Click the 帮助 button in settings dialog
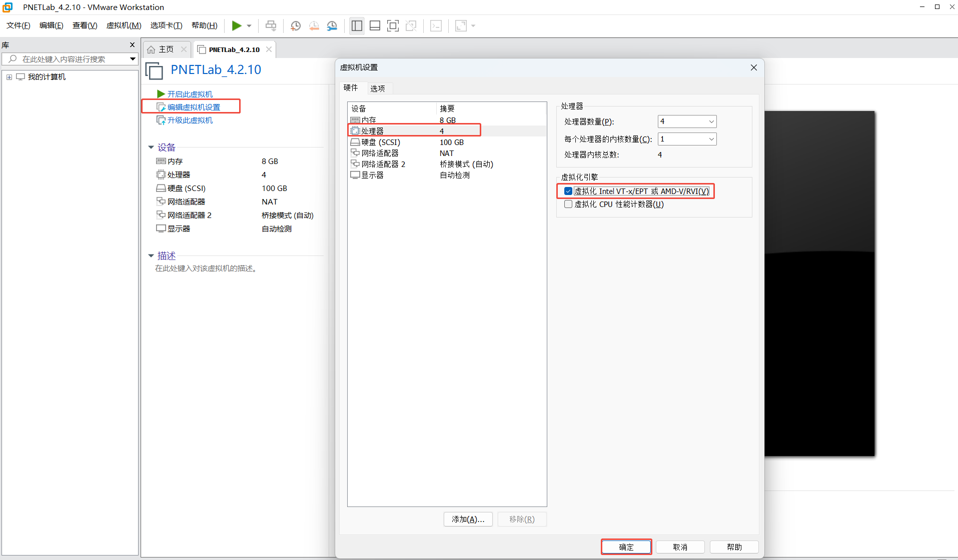 click(x=734, y=547)
